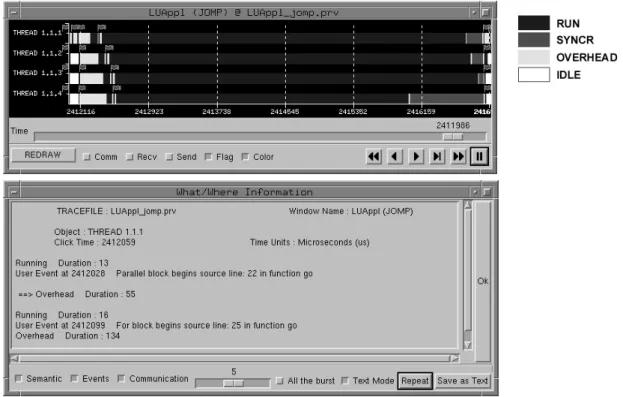Click the Save as Text button
Viewport: 623px width, 397px height.
pos(462,381)
